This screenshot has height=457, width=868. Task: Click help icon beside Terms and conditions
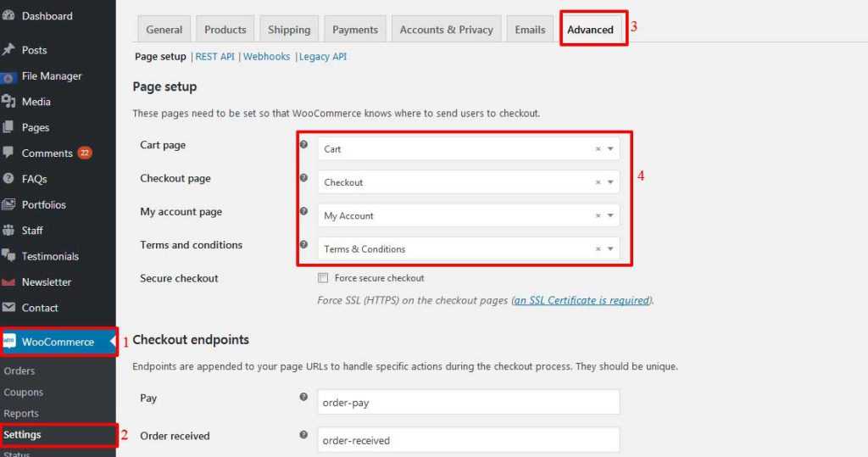point(303,244)
